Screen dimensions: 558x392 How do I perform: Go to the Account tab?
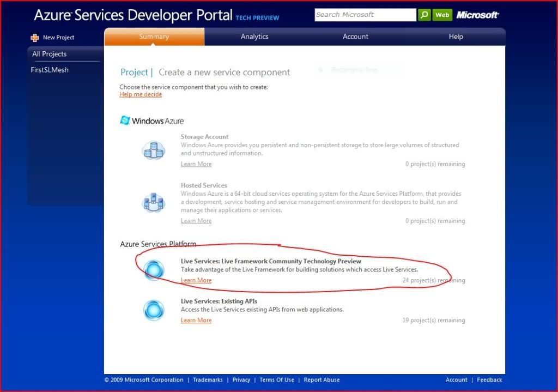click(x=355, y=37)
